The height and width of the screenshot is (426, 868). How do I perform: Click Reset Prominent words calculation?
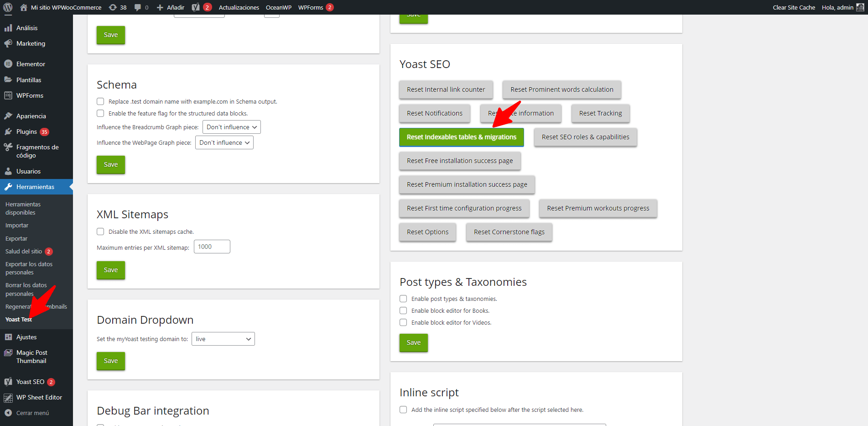point(562,89)
